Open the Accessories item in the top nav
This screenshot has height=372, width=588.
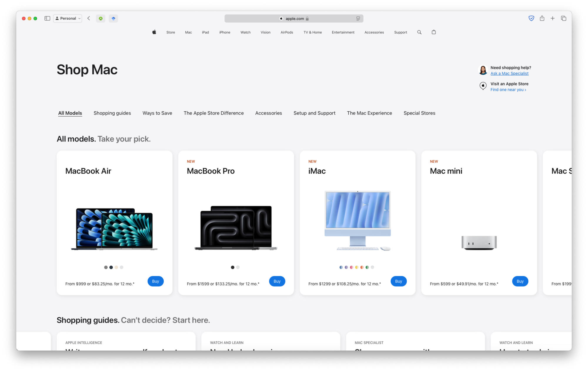(374, 32)
